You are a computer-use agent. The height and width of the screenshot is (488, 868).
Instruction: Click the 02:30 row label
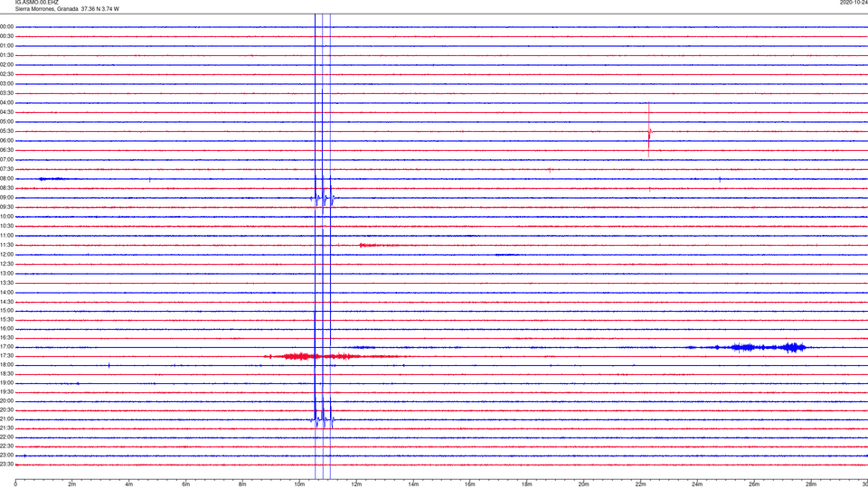point(6,73)
